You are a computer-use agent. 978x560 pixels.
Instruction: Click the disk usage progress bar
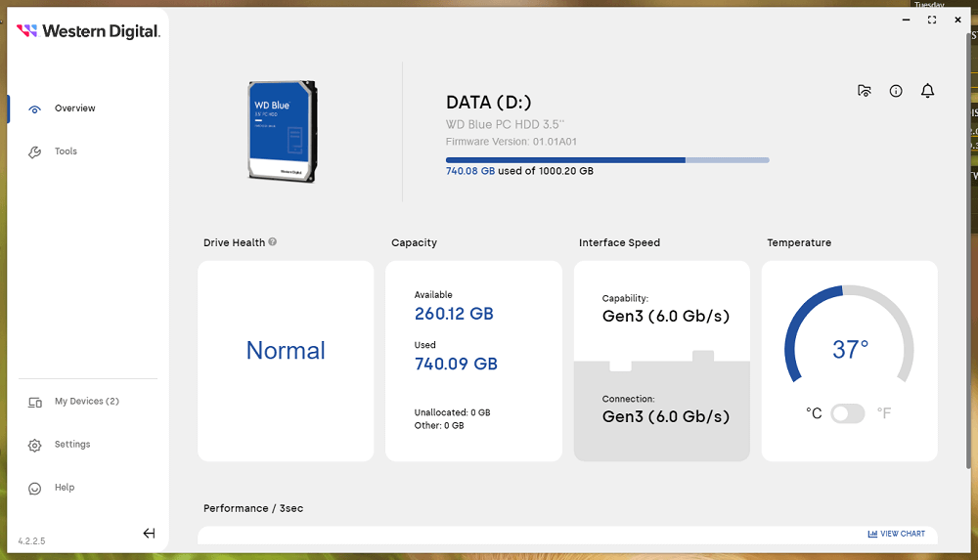[x=607, y=160]
